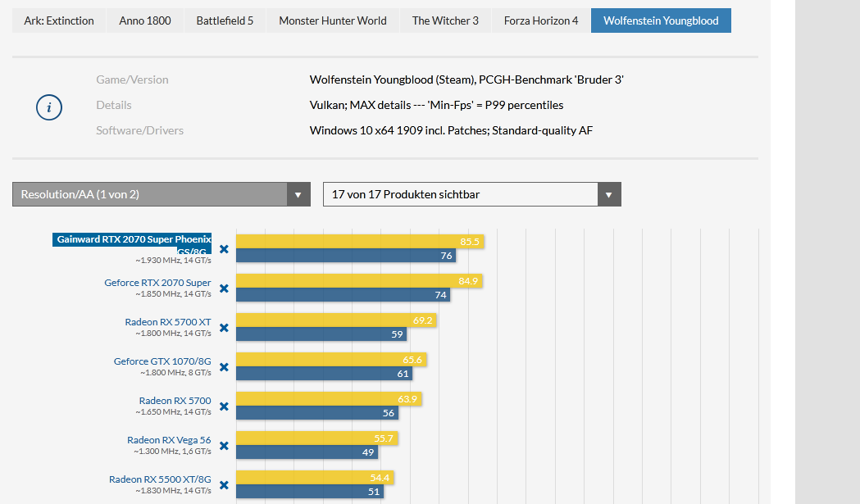Click the yellow 55.7 bar
This screenshot has height=504, width=860.
317,438
